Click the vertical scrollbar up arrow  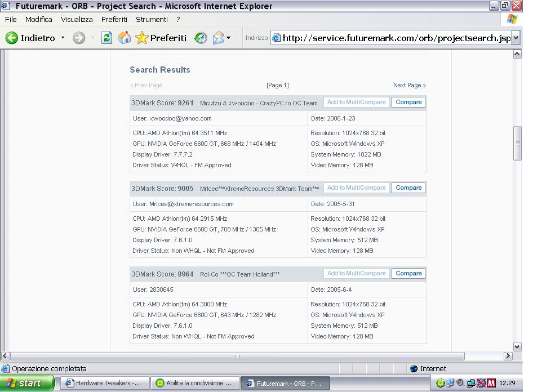pyautogui.click(x=517, y=54)
